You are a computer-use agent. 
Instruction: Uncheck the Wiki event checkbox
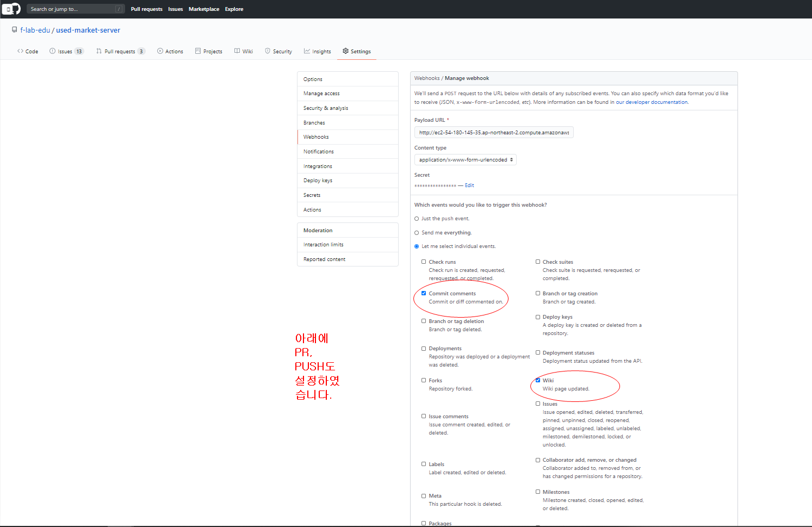[x=538, y=380]
